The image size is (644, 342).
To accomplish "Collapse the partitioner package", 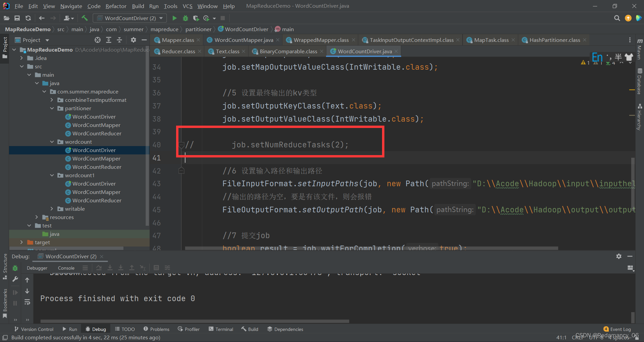I will click(x=52, y=108).
